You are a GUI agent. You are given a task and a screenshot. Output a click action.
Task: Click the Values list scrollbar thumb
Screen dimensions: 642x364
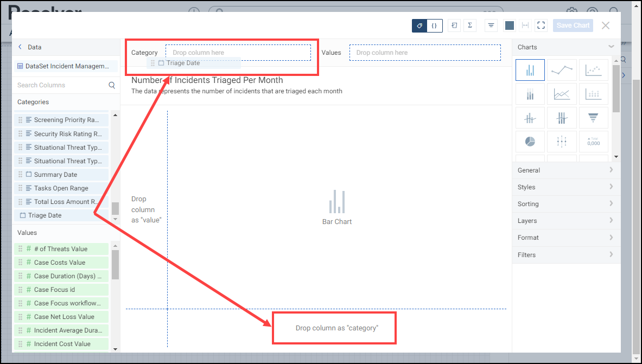tap(116, 265)
